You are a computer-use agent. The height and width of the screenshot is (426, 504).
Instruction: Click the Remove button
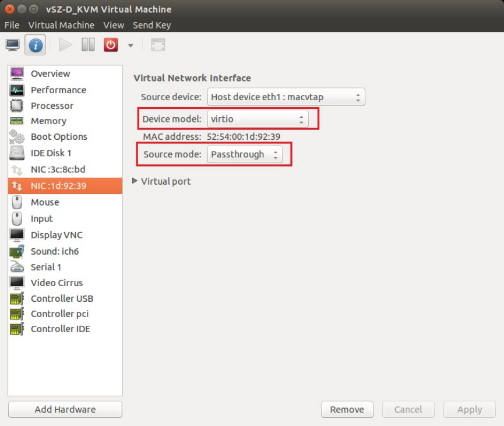(x=347, y=409)
